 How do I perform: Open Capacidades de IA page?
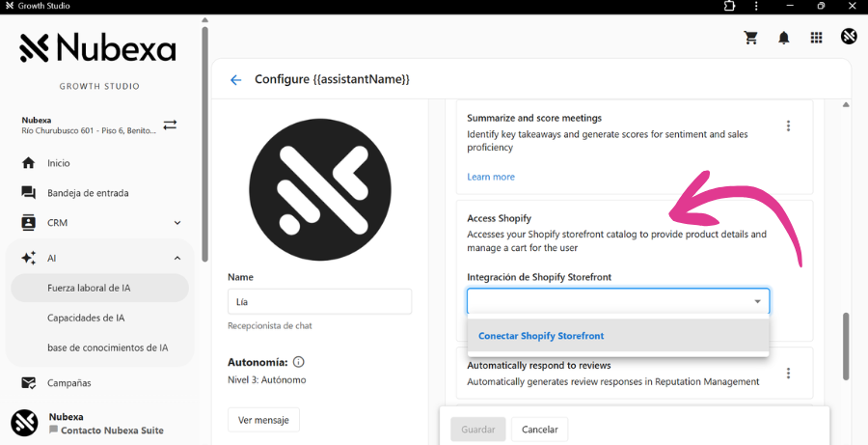click(x=86, y=318)
